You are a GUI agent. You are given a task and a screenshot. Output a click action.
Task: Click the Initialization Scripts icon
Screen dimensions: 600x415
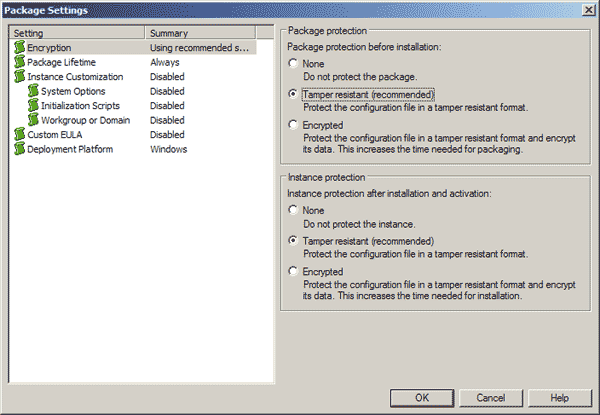33,105
